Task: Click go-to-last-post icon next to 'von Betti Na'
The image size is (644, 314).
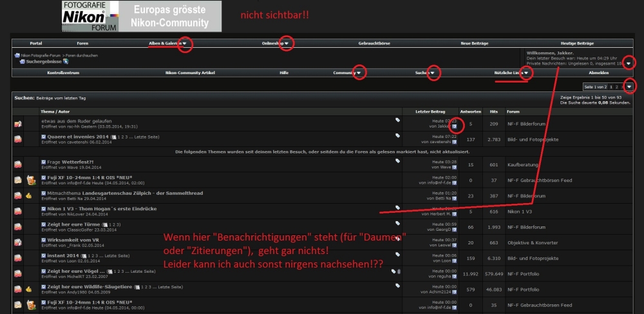Action: click(x=454, y=199)
